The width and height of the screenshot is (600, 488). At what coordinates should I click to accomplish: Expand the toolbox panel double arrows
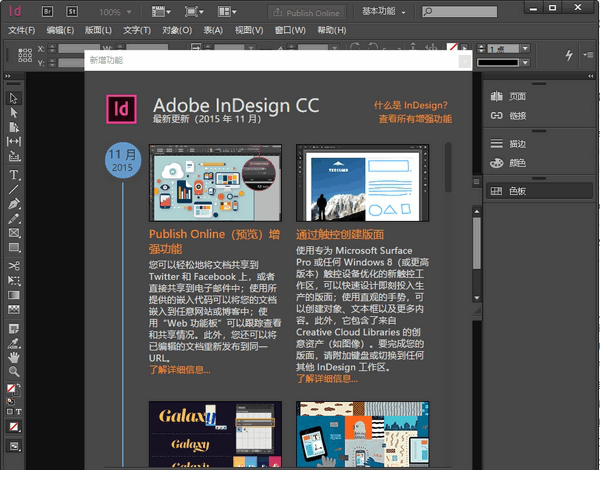pyautogui.click(x=8, y=76)
